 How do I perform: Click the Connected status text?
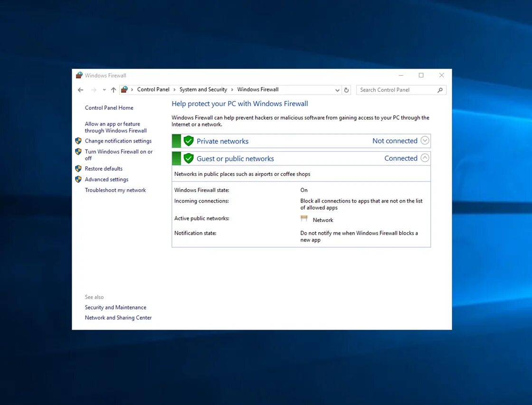click(x=401, y=158)
